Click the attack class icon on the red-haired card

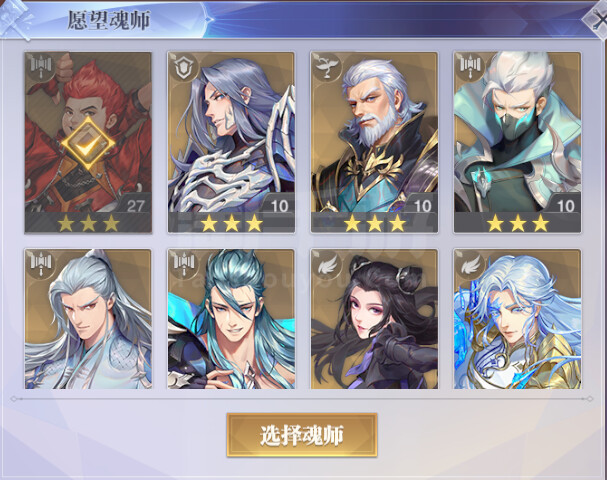(x=41, y=65)
